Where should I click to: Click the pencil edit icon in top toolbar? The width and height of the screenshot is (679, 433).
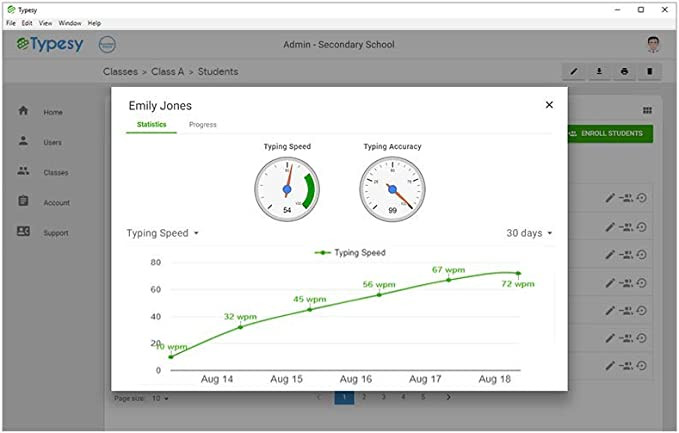click(x=574, y=72)
